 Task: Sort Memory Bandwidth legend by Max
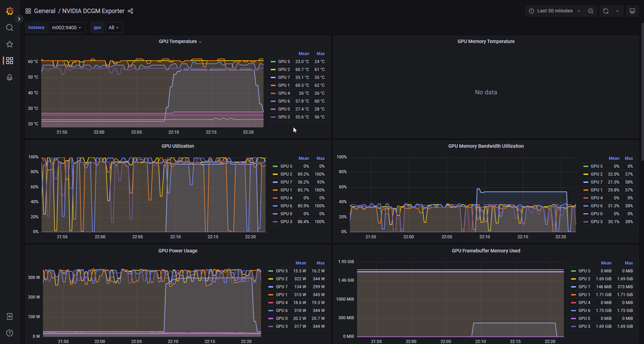point(629,158)
